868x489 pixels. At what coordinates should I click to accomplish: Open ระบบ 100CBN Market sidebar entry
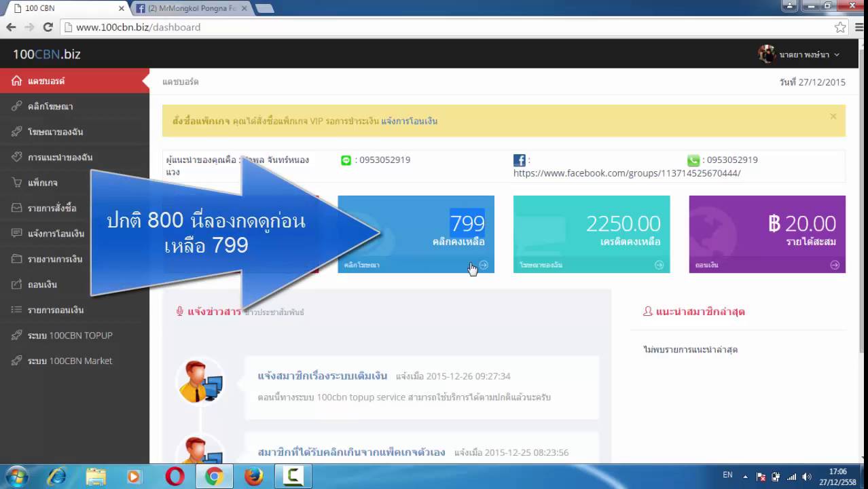tap(75, 361)
